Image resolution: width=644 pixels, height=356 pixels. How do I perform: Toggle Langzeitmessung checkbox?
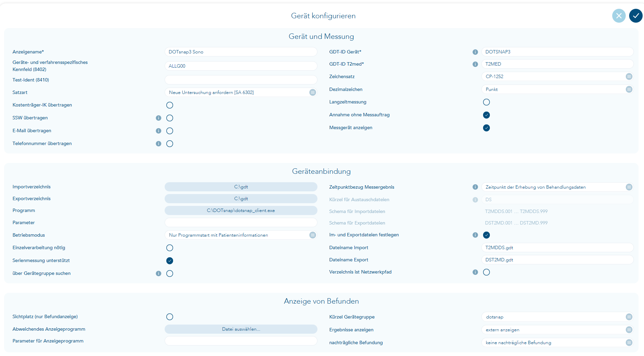486,102
